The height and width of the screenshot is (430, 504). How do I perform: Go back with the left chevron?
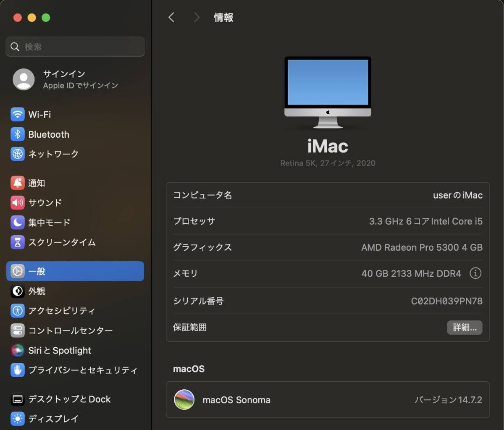pyautogui.click(x=171, y=17)
